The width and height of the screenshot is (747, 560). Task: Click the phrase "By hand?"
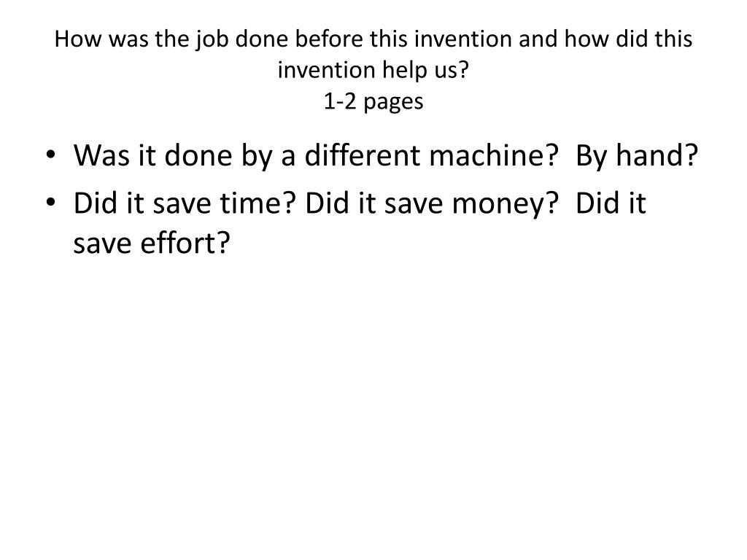point(636,156)
